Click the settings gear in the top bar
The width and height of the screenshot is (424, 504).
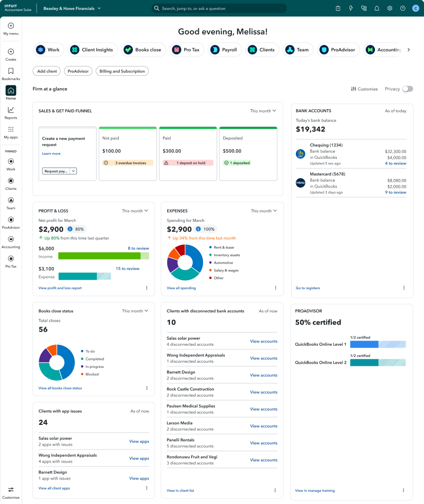[x=390, y=8]
